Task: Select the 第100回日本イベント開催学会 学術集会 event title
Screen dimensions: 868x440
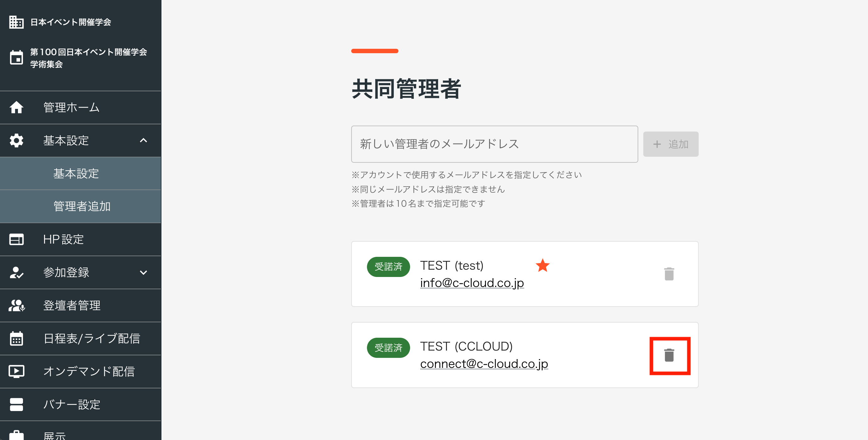Action: pyautogui.click(x=88, y=58)
